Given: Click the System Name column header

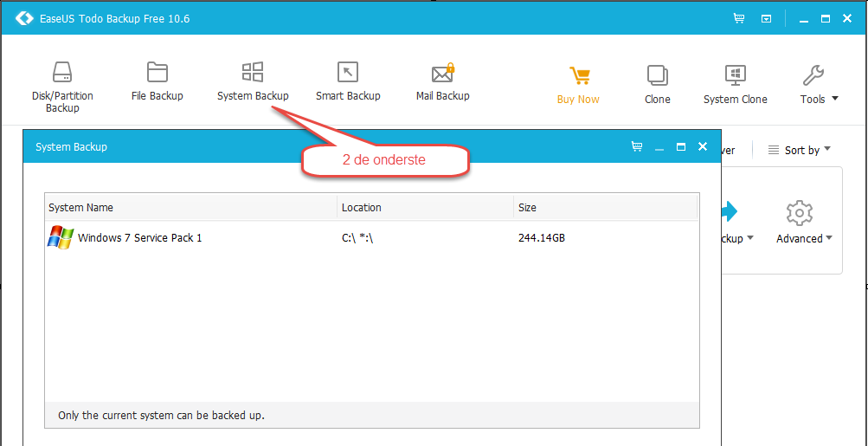Looking at the screenshot, I should (x=191, y=208).
